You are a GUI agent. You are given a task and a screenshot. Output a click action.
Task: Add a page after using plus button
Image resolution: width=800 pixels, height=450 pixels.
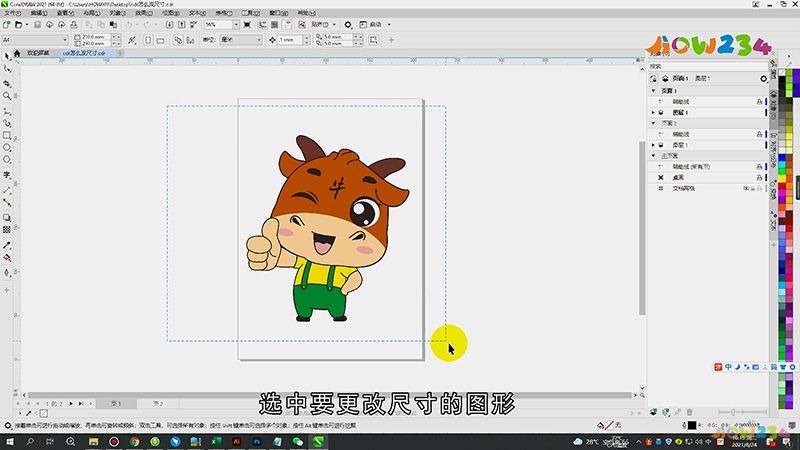coord(91,404)
